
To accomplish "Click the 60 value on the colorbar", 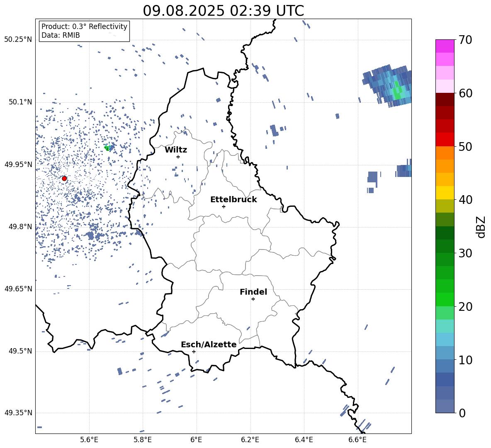I will (465, 93).
